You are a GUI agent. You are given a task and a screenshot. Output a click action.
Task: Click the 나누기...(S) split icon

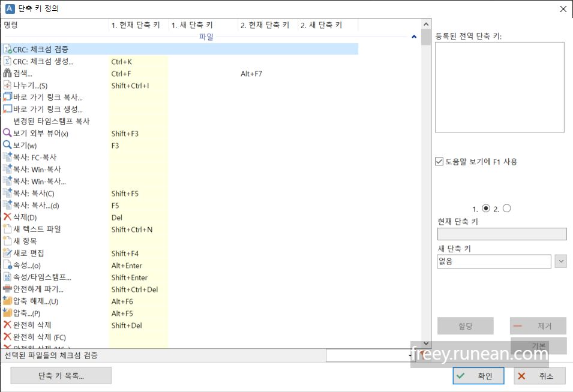[x=7, y=85]
